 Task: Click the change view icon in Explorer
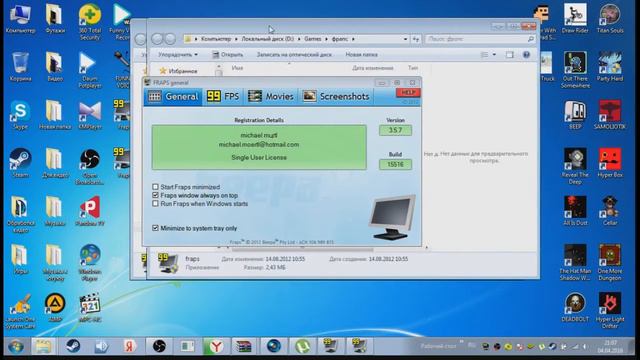coord(484,55)
